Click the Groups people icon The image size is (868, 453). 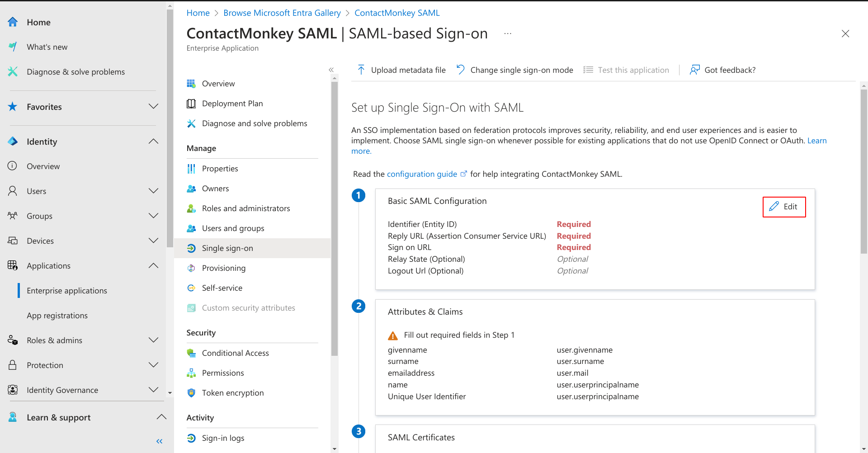coord(13,216)
